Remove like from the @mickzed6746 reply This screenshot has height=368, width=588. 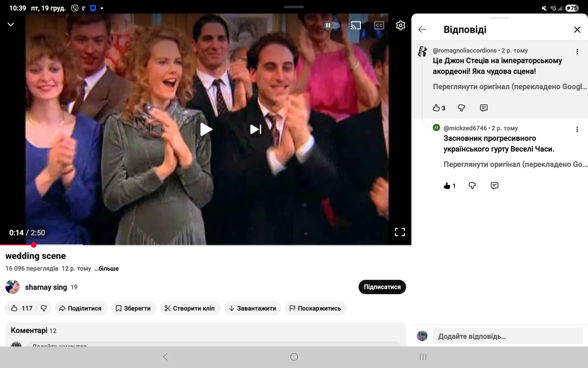click(x=447, y=186)
